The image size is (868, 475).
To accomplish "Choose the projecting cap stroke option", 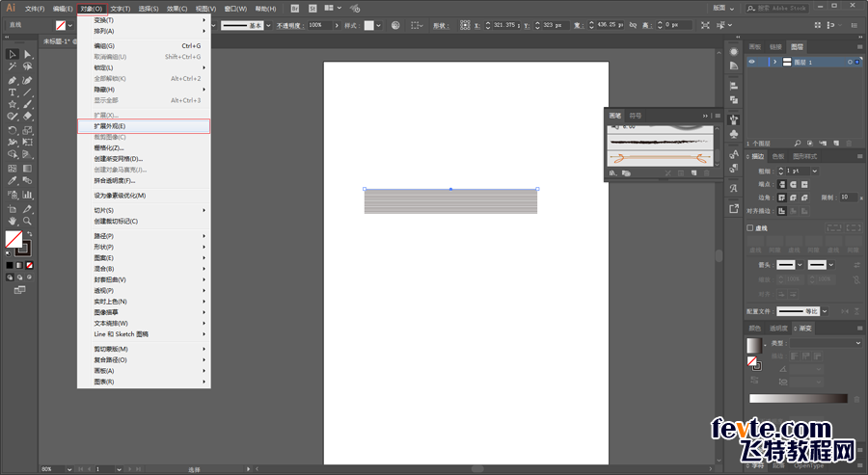I will tap(804, 184).
